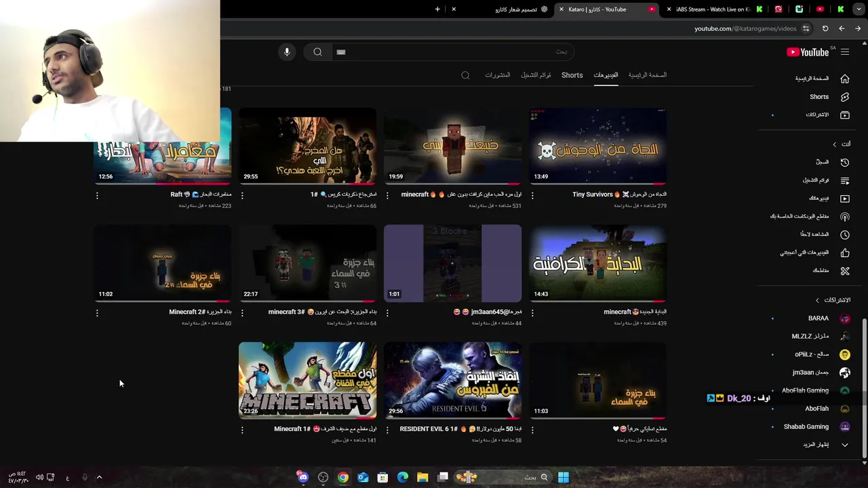The height and width of the screenshot is (488, 868).
Task: Open watch History in the sidebar
Action: (822, 162)
